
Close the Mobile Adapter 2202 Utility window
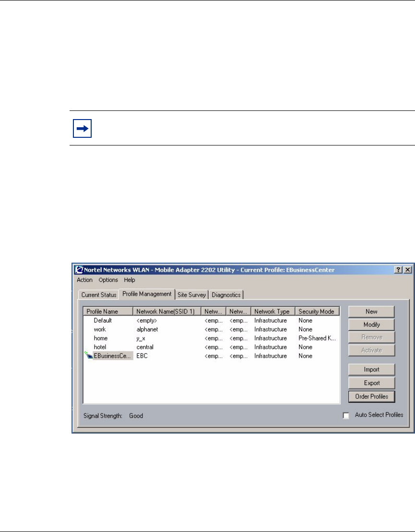coord(407,270)
